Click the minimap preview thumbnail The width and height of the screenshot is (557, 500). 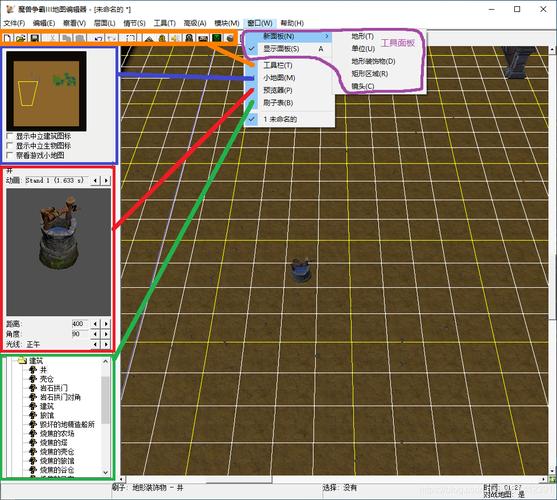[46, 91]
